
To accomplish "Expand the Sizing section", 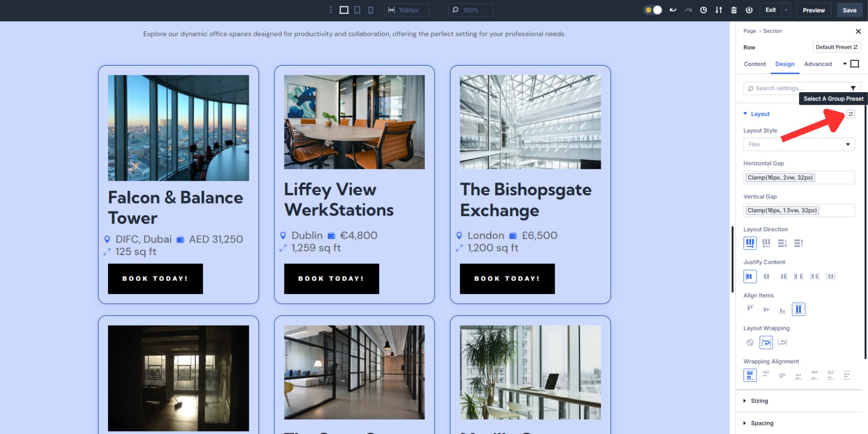I will (x=759, y=401).
